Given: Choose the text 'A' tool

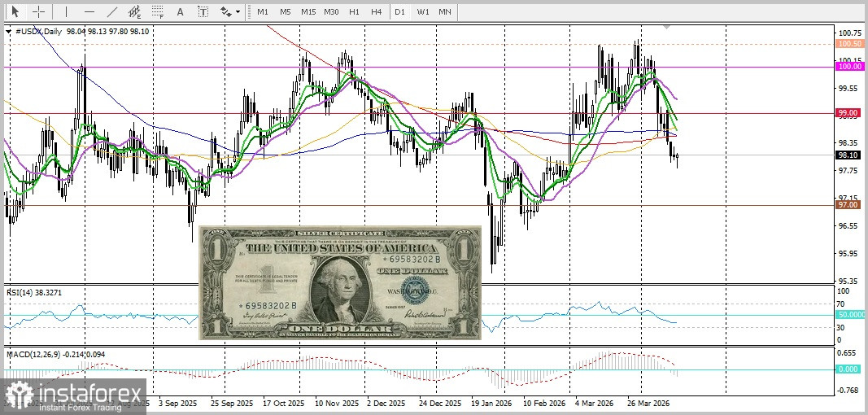Looking at the screenshot, I should pyautogui.click(x=180, y=12).
